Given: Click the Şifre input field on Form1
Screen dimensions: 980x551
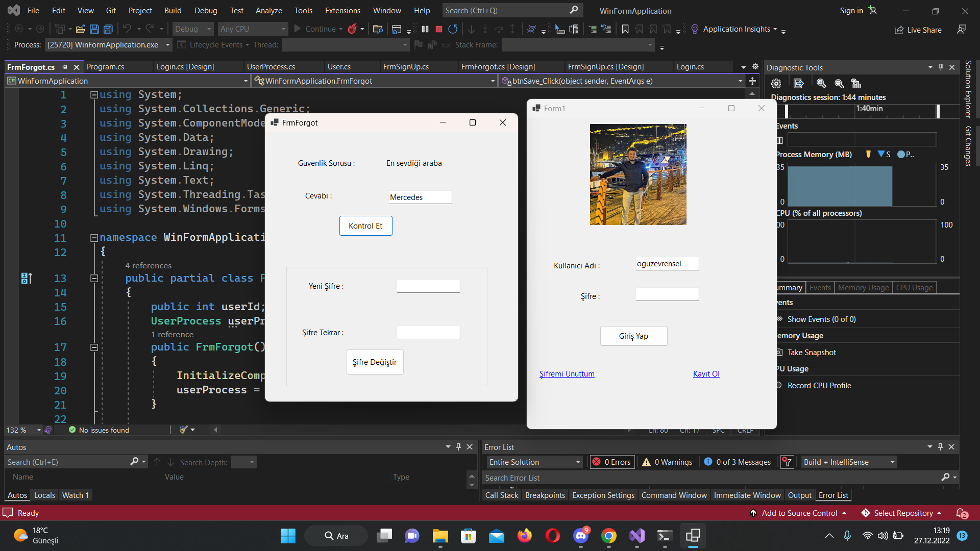Looking at the screenshot, I should (x=667, y=294).
